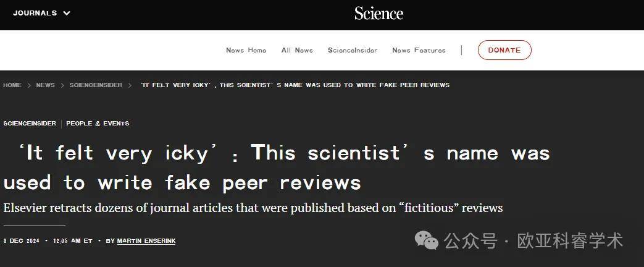Open the JOURNALS menu label
Image resolution: width=644 pixels, height=267 pixels.
(35, 13)
